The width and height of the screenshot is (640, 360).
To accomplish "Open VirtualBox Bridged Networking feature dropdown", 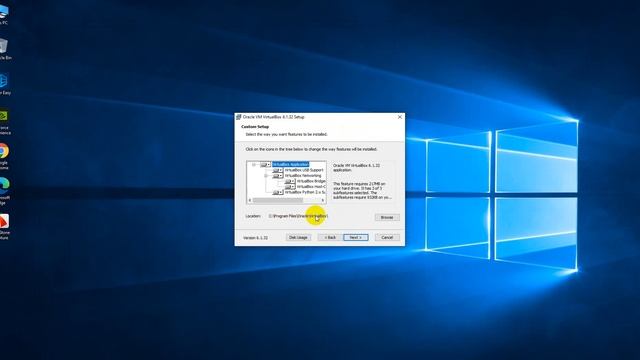I will (290, 181).
